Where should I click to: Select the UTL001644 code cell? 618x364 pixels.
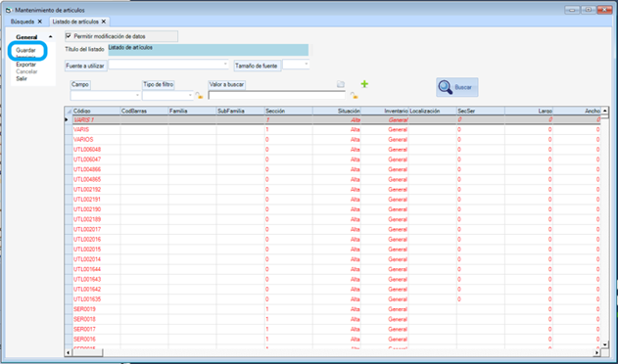click(97, 269)
